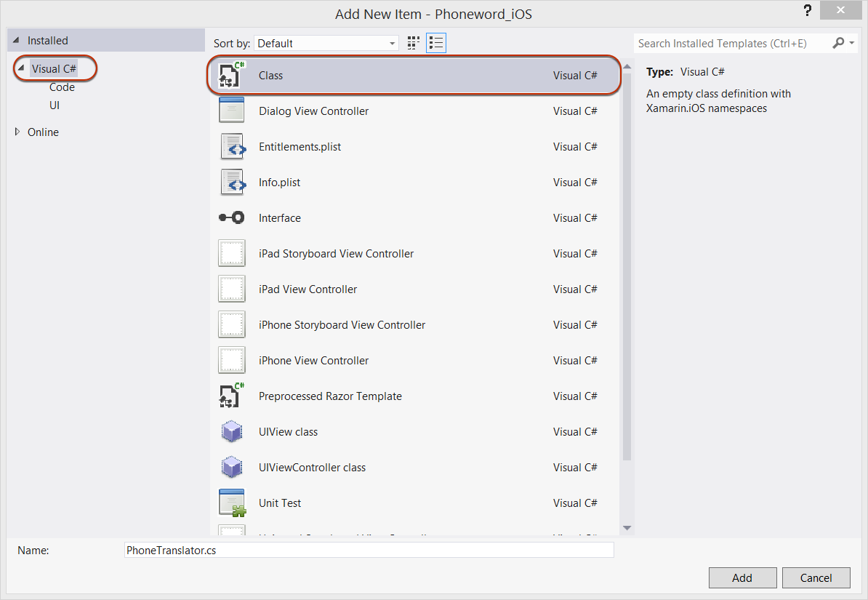Switch to medium icons list view
The height and width of the screenshot is (600, 868).
436,44
